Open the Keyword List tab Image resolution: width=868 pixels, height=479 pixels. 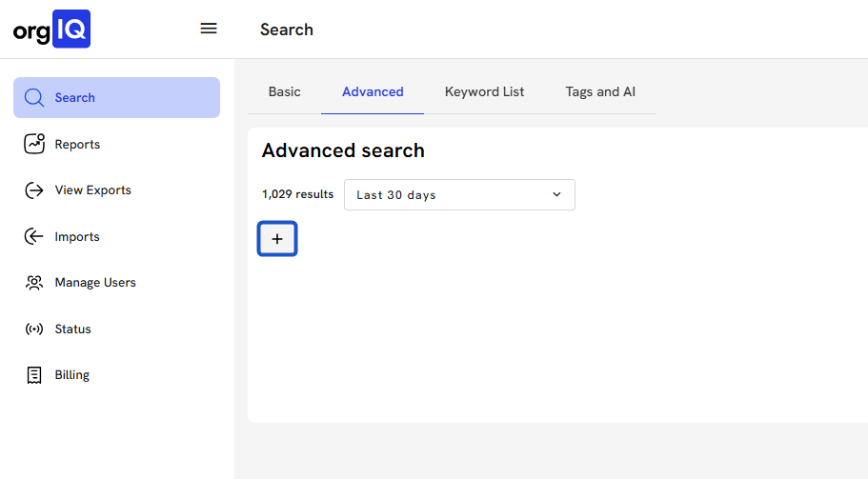[484, 92]
